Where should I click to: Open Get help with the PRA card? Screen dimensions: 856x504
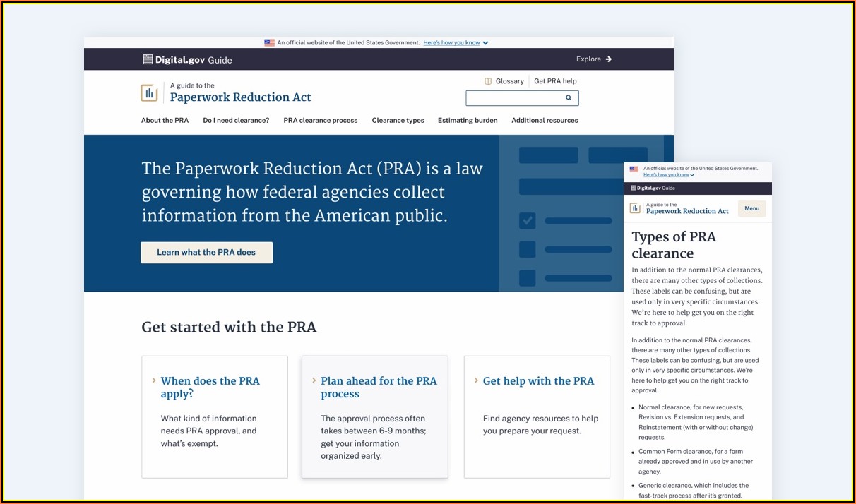(x=537, y=417)
